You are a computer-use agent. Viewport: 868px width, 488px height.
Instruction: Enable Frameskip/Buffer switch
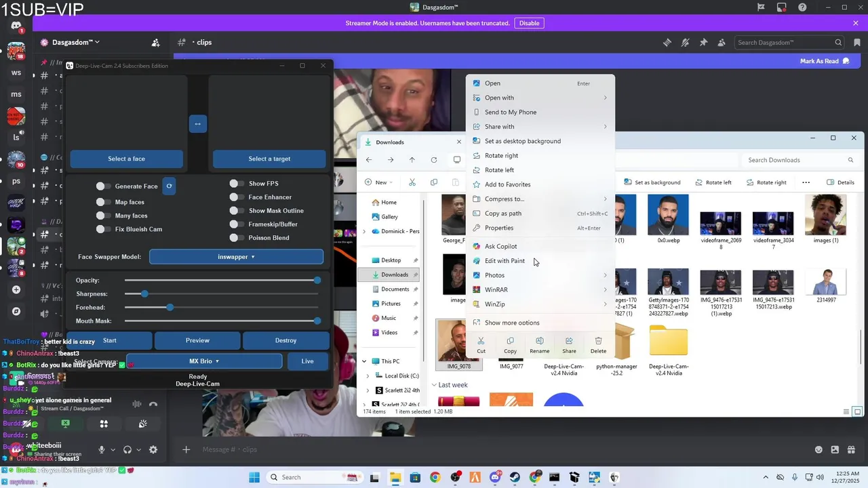(237, 224)
